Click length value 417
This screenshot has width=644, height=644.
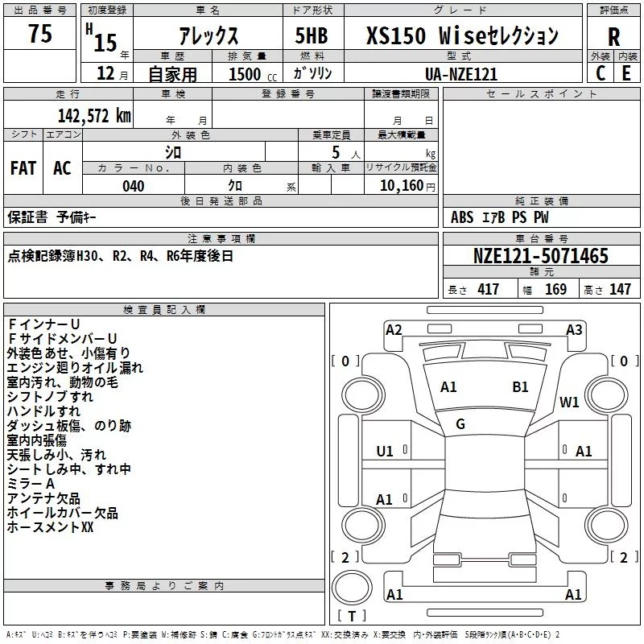click(x=488, y=289)
